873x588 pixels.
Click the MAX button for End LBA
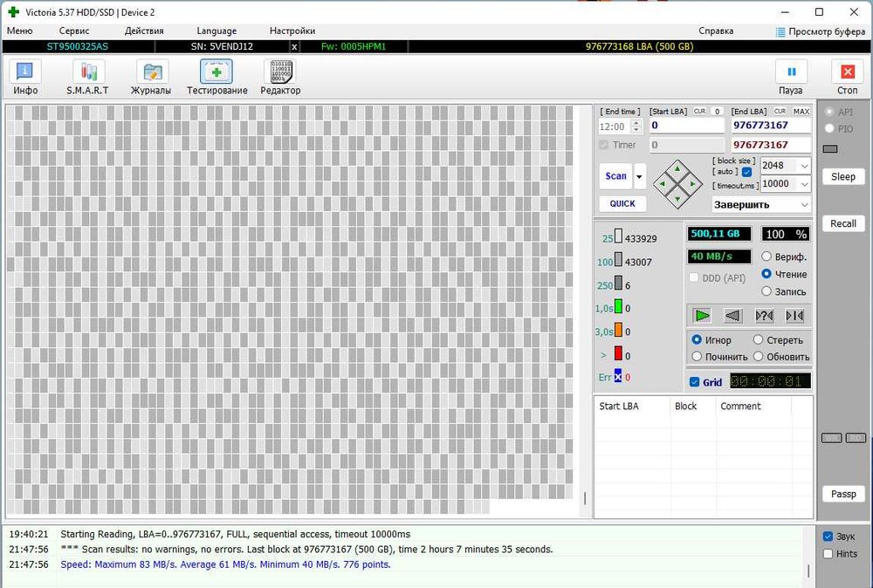click(x=801, y=112)
